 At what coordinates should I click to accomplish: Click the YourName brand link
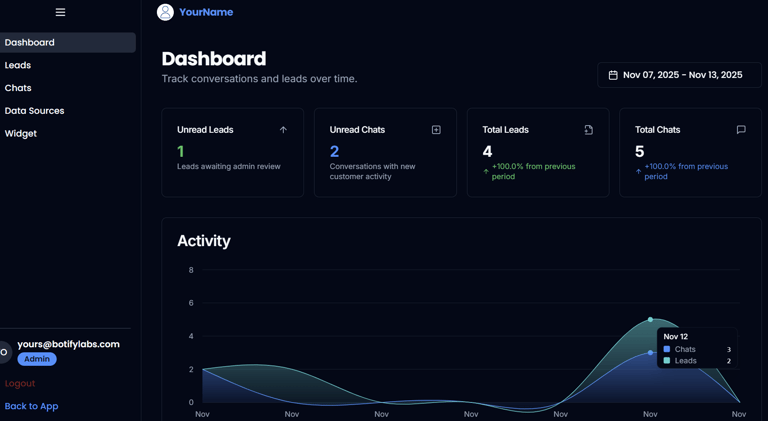(x=206, y=12)
